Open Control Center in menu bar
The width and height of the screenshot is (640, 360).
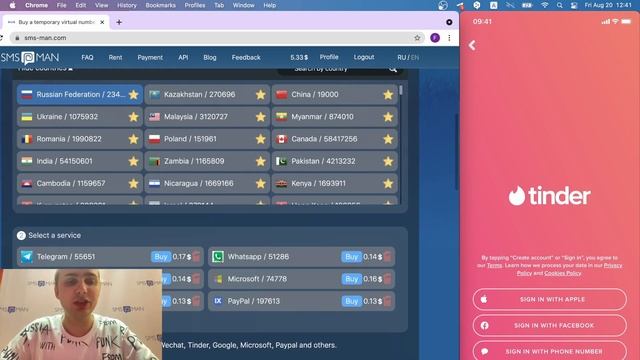pos(574,5)
